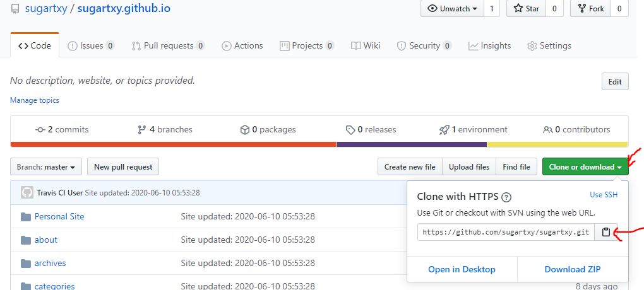Click the Travis CI User avatar

point(27,193)
